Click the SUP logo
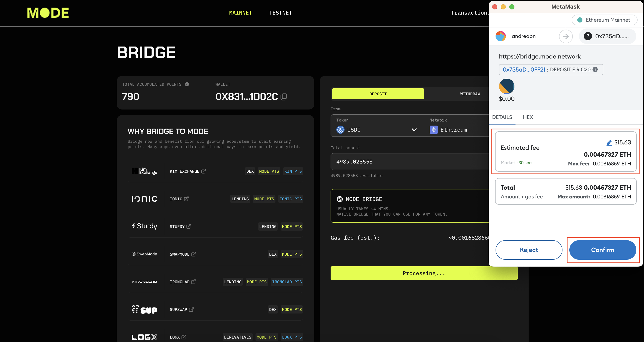Image resolution: width=644 pixels, height=342 pixels. coord(145,310)
